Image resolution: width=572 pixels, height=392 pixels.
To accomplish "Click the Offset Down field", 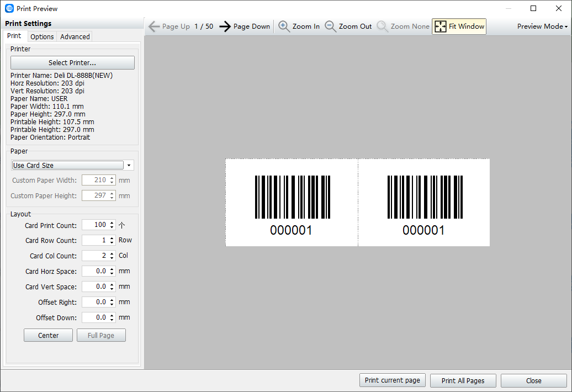I will [x=95, y=317].
